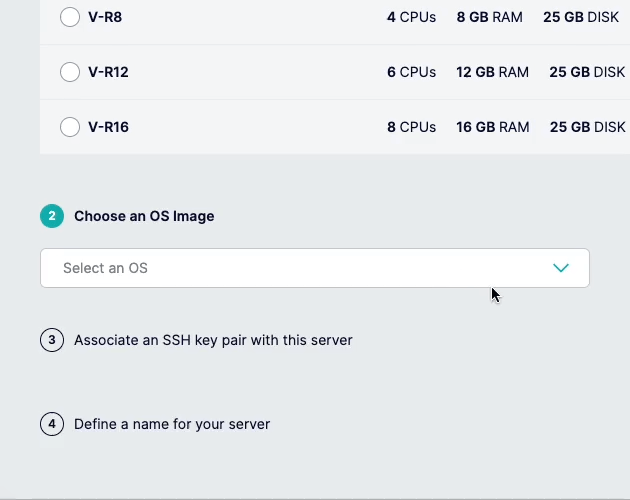Click the 8 GB RAM spec
This screenshot has height=500, width=630.
[489, 17]
